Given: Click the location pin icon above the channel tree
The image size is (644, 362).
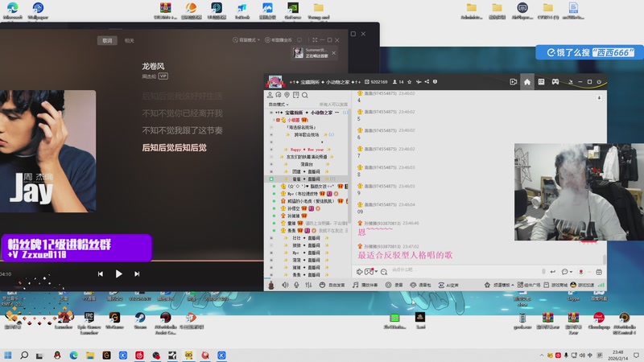Looking at the screenshot, I should tap(287, 95).
